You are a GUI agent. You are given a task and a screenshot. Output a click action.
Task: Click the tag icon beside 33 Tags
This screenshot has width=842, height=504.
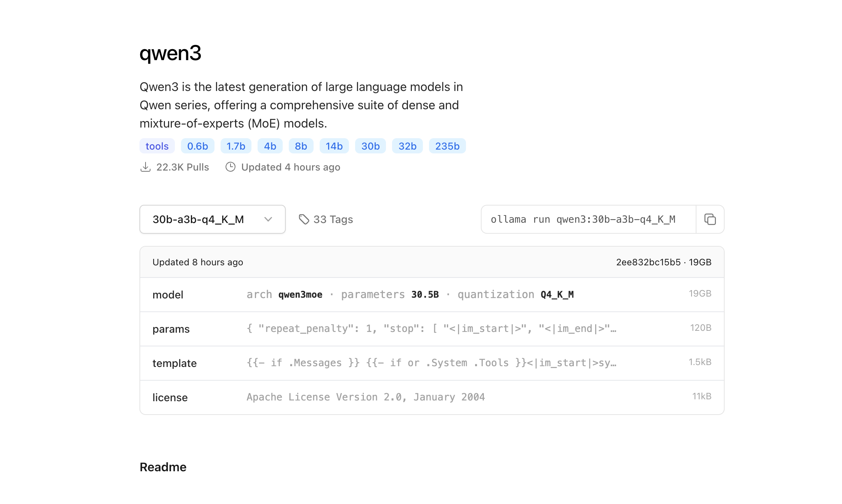[304, 219]
